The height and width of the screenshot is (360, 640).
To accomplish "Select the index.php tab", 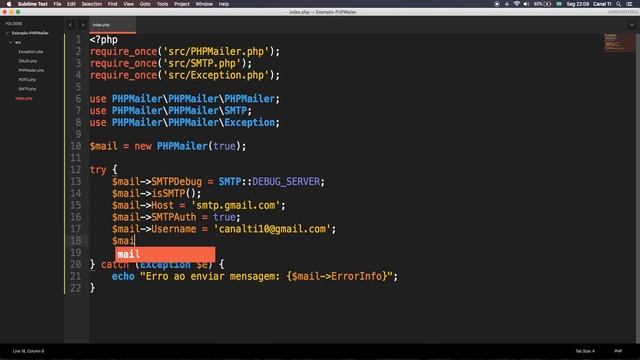I will click(x=113, y=25).
